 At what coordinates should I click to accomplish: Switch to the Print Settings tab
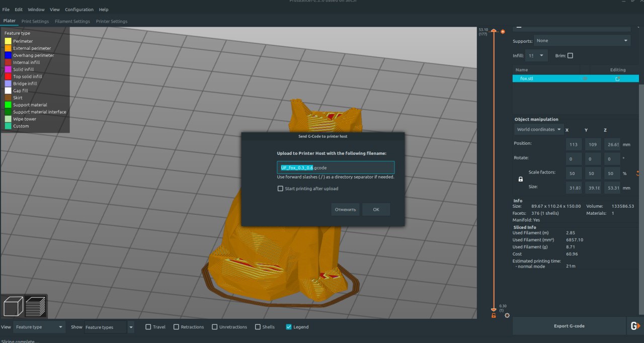35,21
